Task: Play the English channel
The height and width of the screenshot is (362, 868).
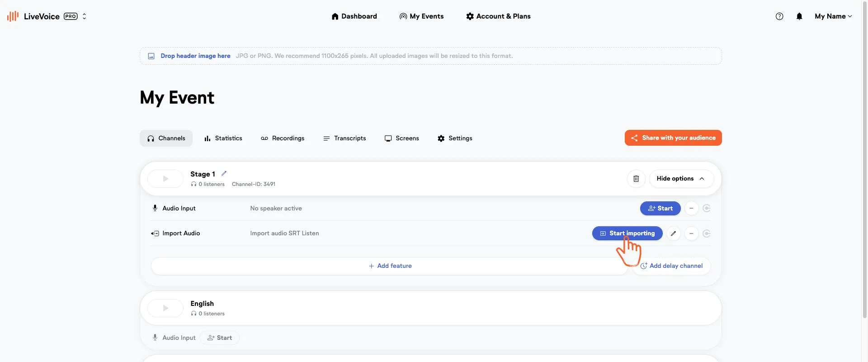Action: (165, 308)
